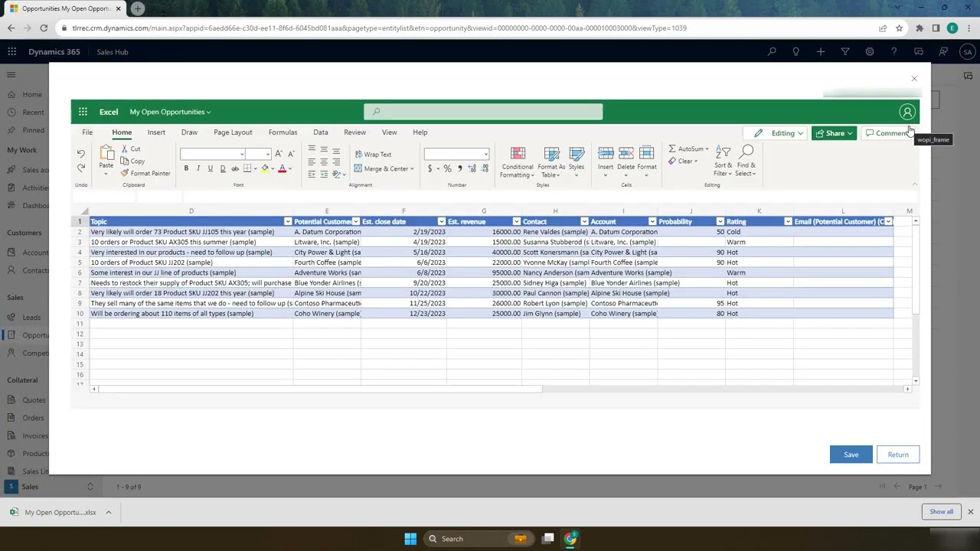Click the Sort & Filter icon
This screenshot has height=551, width=980.
coord(723,152)
